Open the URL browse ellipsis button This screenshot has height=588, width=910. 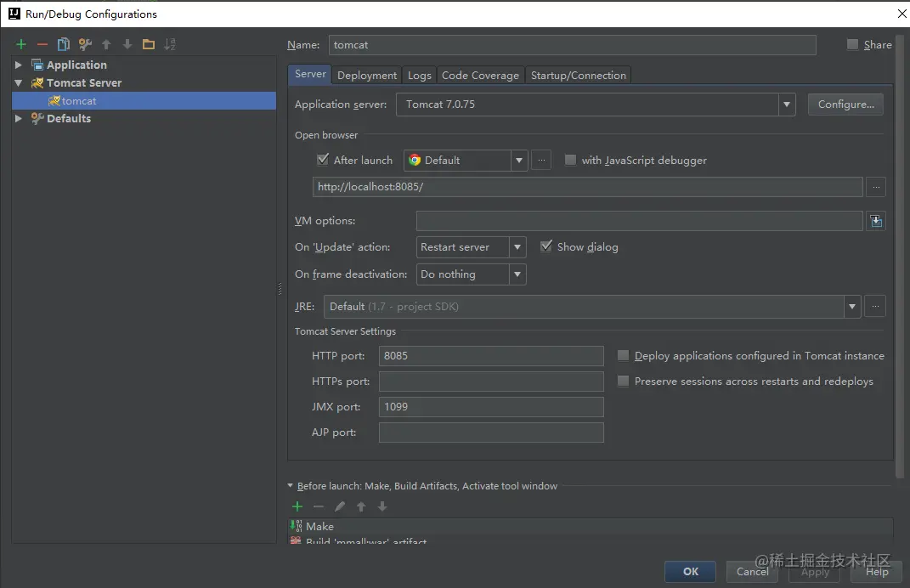[x=876, y=187]
